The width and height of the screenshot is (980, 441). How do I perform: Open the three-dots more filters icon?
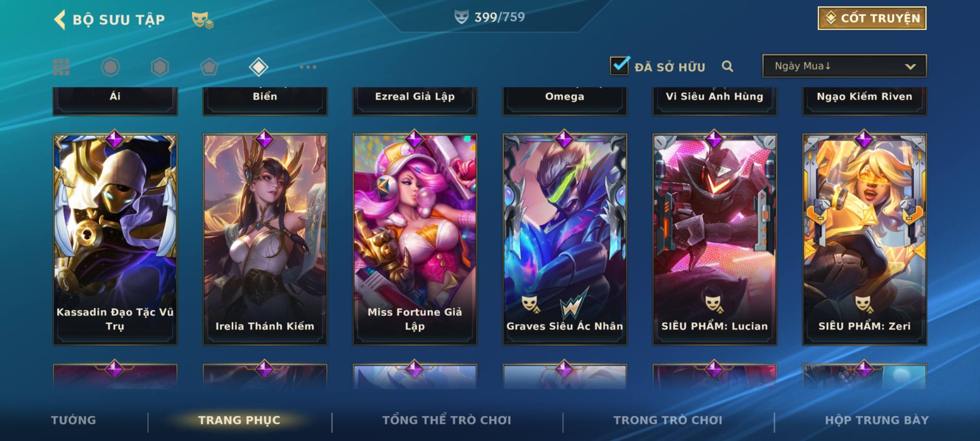(308, 67)
